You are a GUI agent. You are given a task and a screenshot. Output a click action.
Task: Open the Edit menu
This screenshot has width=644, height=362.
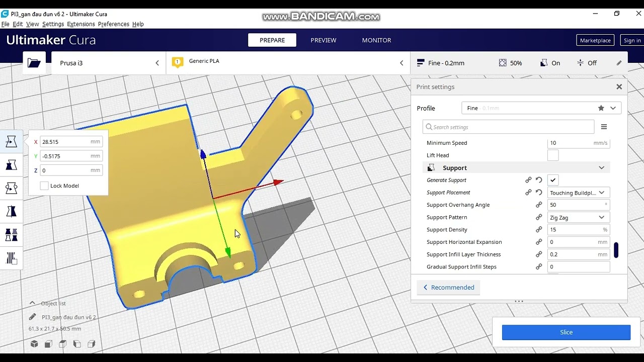pos(18,24)
